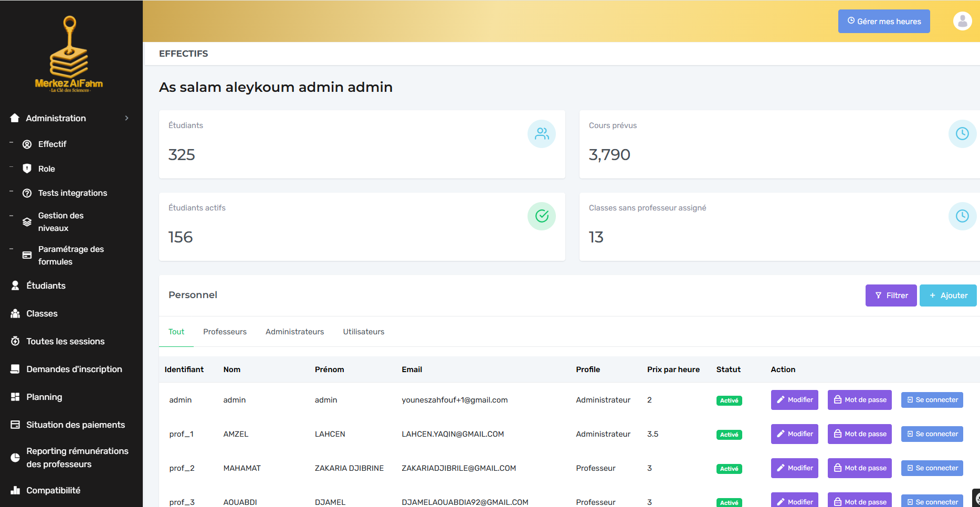The width and height of the screenshot is (980, 507).
Task: Click the EFFECTIFS page title
Action: [183, 54]
